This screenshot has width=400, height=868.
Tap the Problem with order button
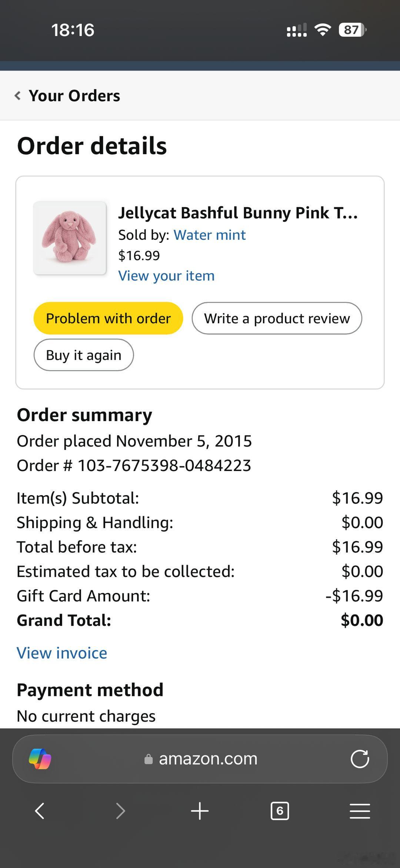(x=108, y=318)
